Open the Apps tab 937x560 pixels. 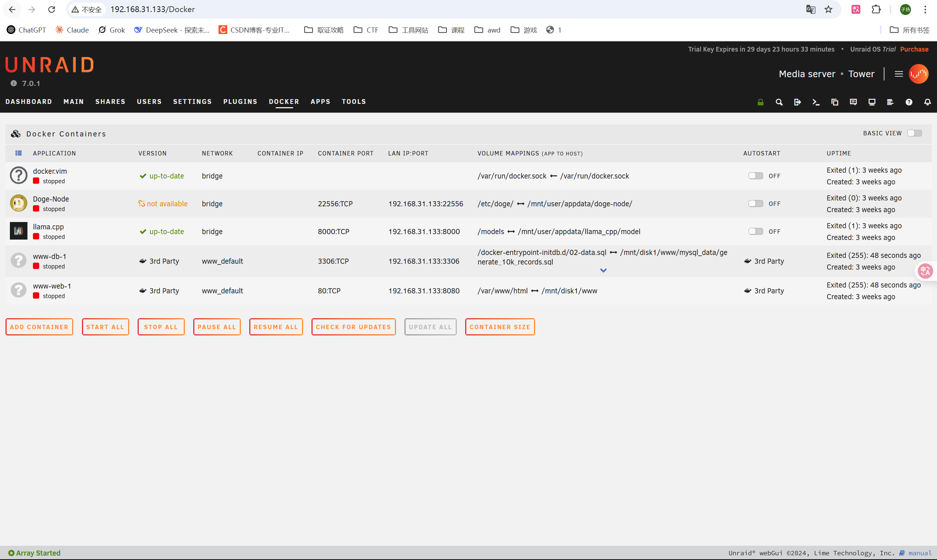click(321, 102)
